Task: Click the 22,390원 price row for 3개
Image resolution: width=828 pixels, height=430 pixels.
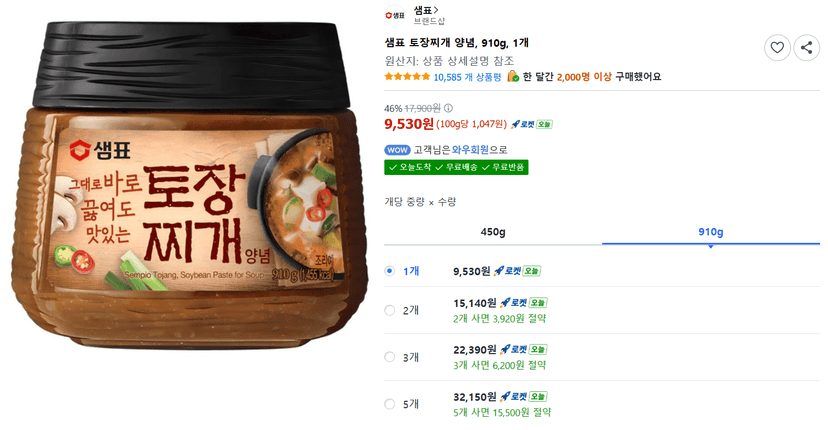Action: pos(602,357)
